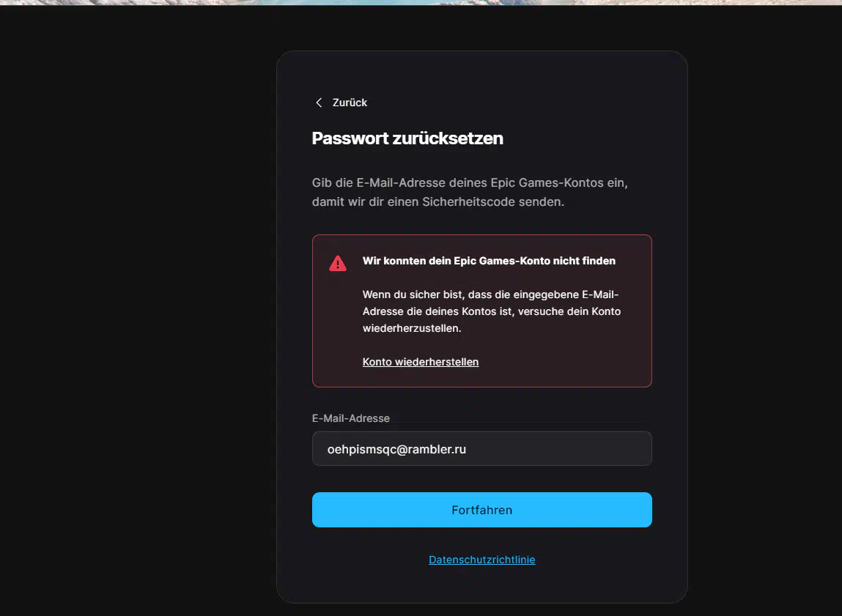
Task: Click the word Adresse starting error's second line
Action: 383,311
